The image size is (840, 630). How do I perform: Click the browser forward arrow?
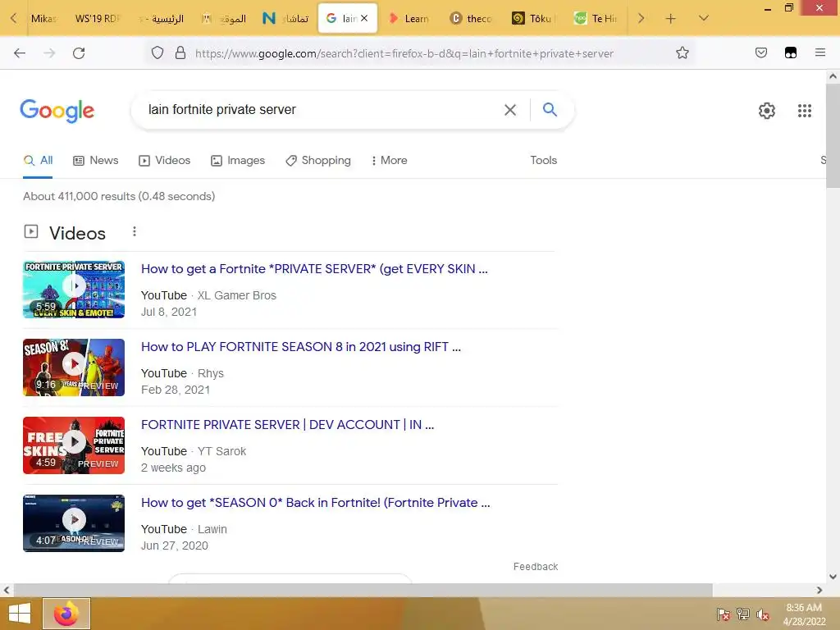49,53
